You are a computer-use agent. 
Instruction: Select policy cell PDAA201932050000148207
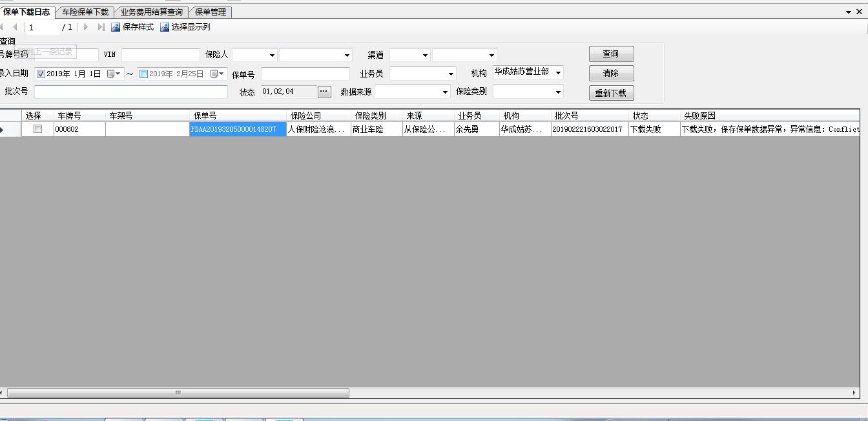tap(238, 129)
